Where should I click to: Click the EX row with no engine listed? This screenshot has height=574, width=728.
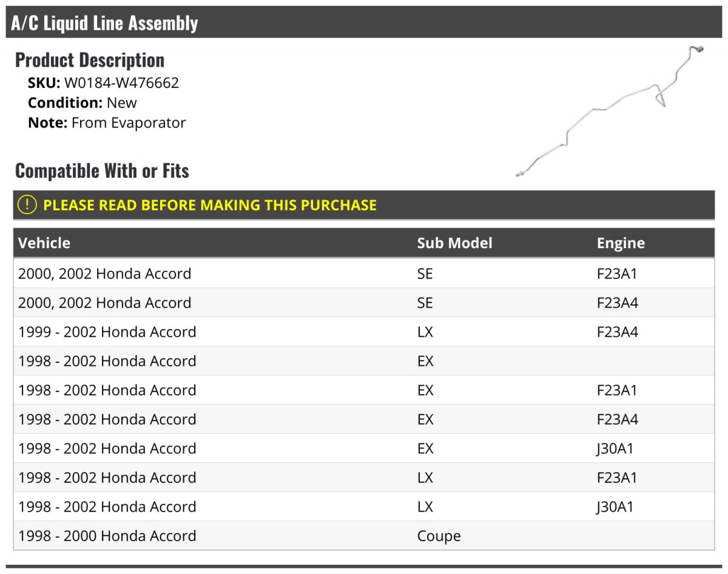363,361
